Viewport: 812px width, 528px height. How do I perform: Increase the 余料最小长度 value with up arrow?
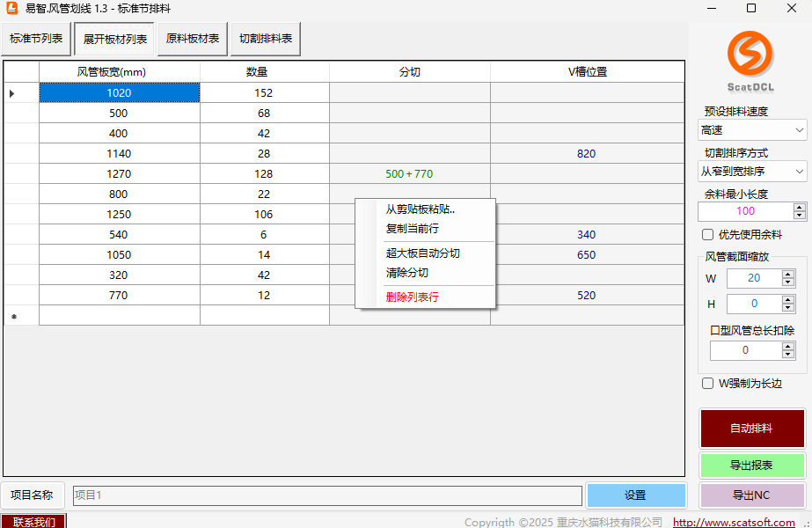799,207
